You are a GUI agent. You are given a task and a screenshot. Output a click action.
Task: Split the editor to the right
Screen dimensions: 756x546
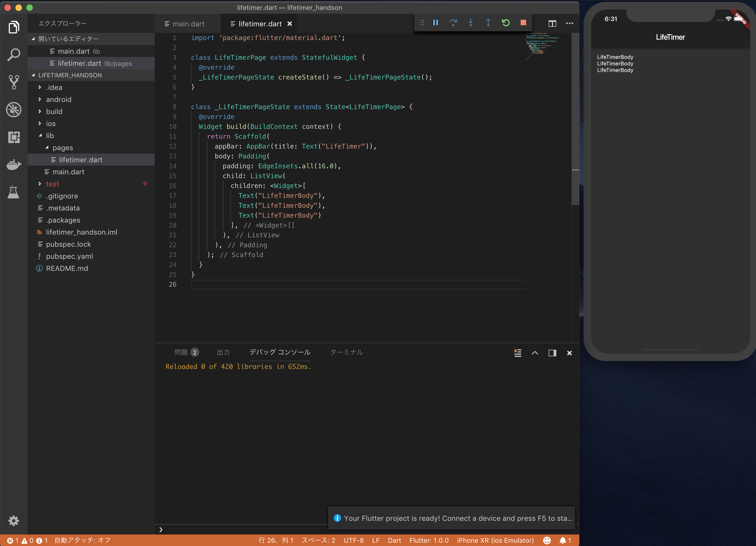tap(552, 23)
